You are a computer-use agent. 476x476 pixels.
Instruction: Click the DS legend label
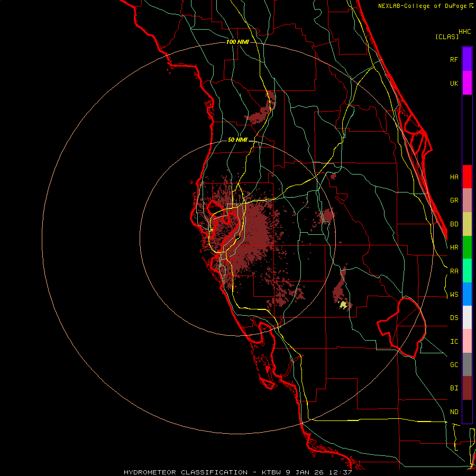coord(454,318)
